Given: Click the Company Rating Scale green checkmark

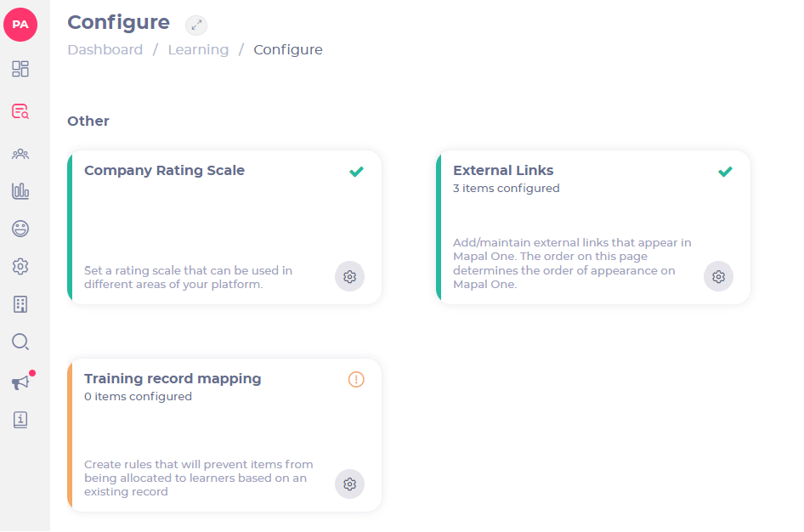Looking at the screenshot, I should pyautogui.click(x=356, y=172).
